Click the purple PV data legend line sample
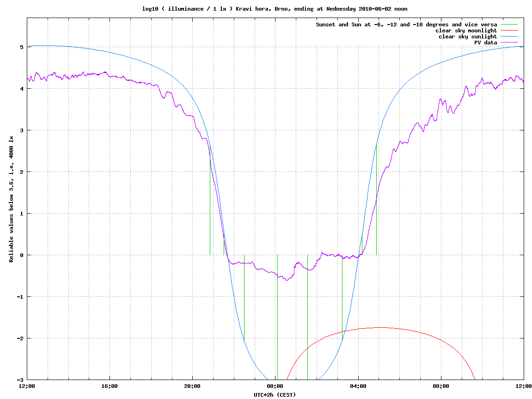532x399 pixels. (509, 43)
